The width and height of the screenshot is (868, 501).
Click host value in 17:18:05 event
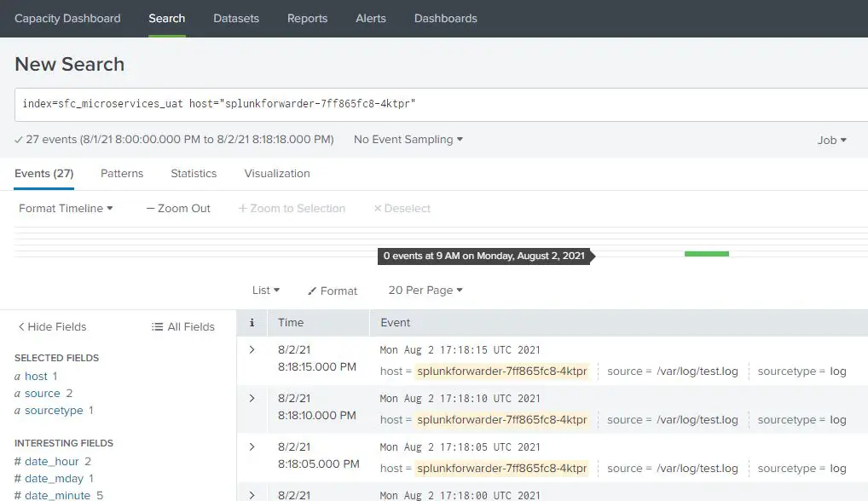pyautogui.click(x=501, y=469)
